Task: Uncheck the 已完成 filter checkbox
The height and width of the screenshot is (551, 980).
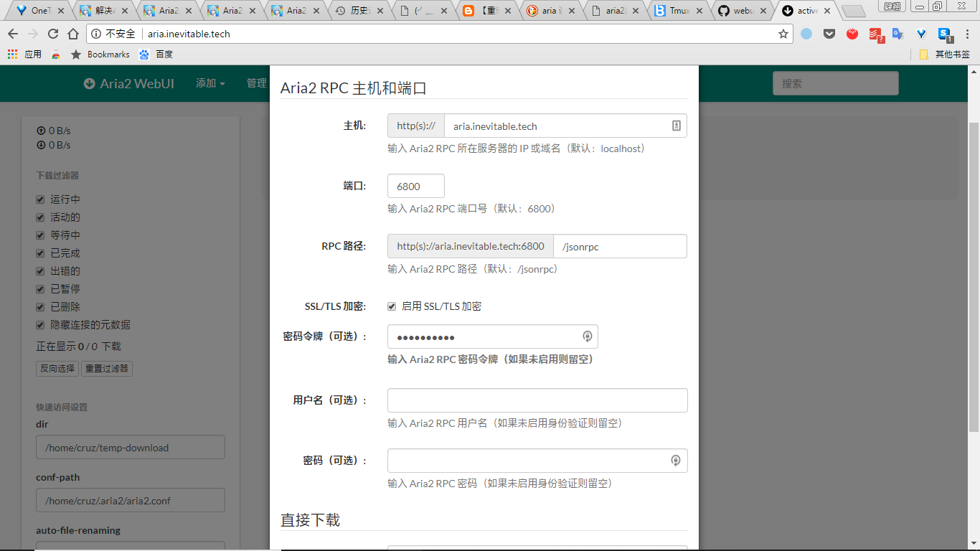Action: click(x=41, y=253)
